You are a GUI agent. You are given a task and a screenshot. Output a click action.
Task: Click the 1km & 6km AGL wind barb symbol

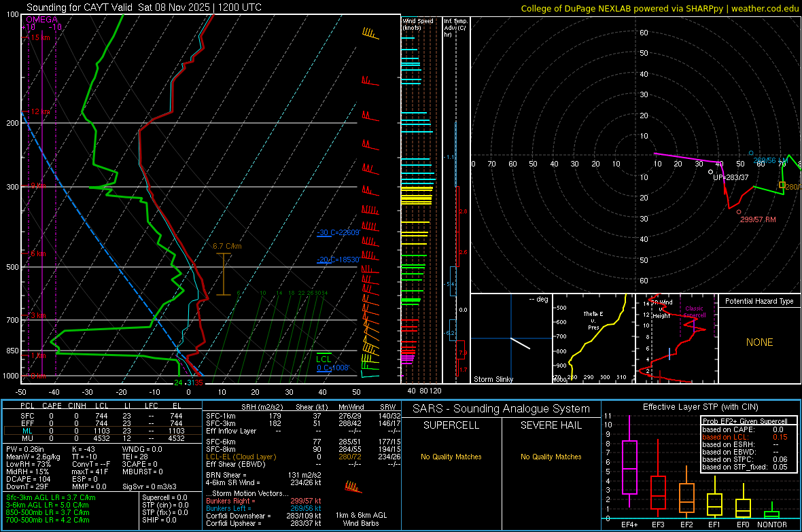tap(353, 486)
